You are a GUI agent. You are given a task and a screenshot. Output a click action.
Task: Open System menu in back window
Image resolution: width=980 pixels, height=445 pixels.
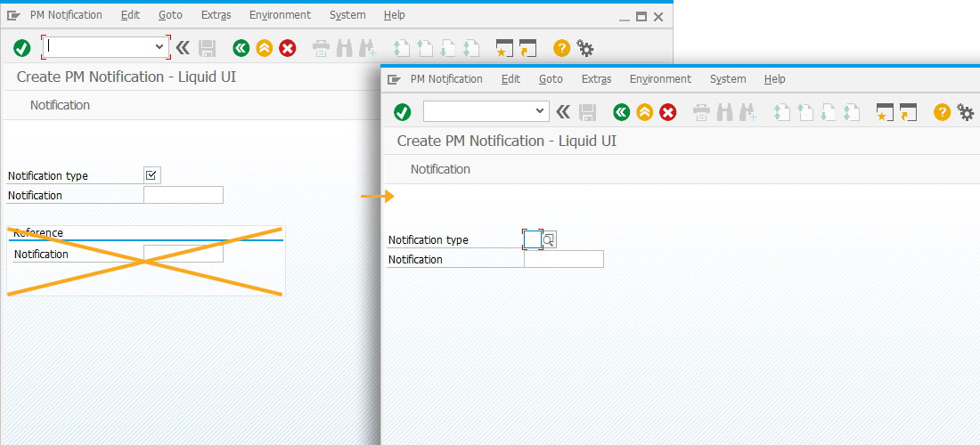click(x=347, y=15)
